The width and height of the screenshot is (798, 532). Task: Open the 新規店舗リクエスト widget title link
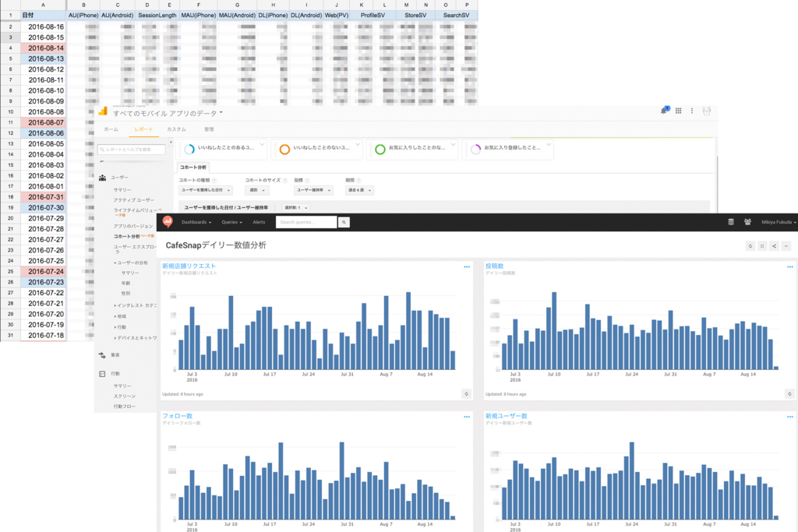[x=189, y=266]
